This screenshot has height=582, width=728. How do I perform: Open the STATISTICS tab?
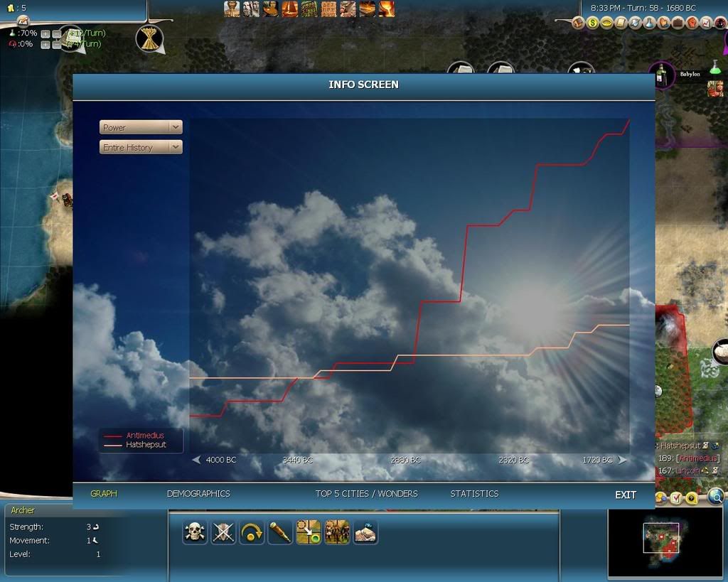point(474,494)
